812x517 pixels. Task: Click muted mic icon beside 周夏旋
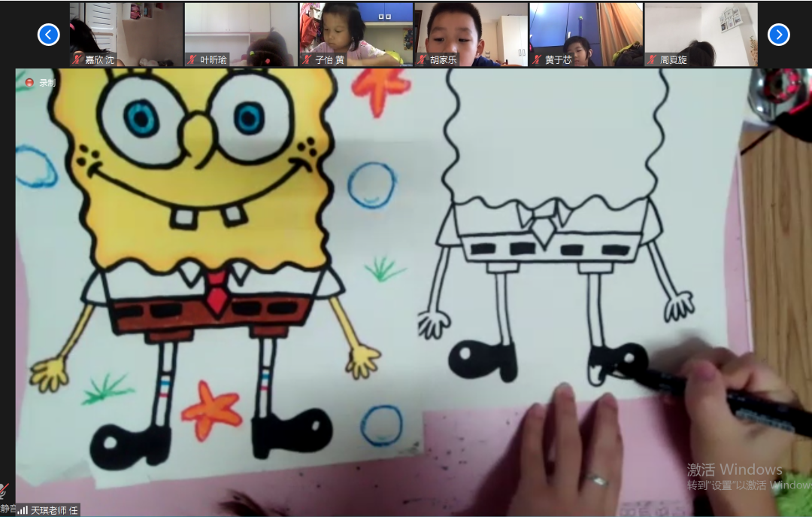point(652,59)
